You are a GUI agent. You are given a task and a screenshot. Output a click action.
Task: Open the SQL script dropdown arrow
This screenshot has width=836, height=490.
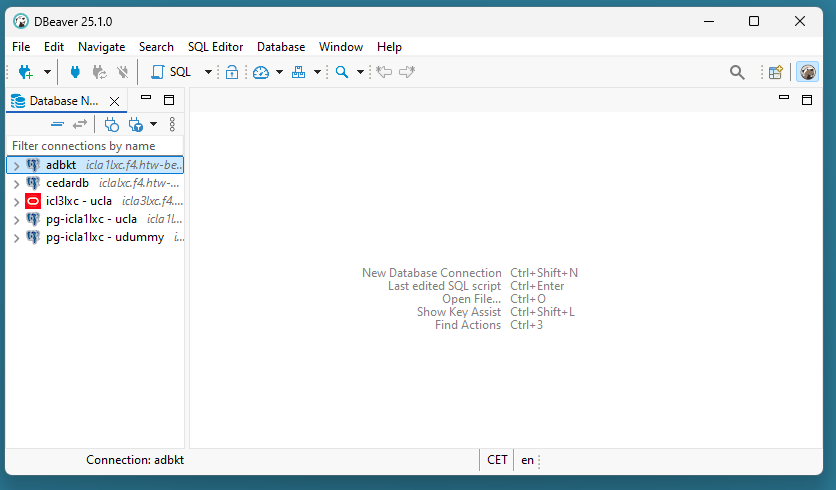(x=208, y=72)
